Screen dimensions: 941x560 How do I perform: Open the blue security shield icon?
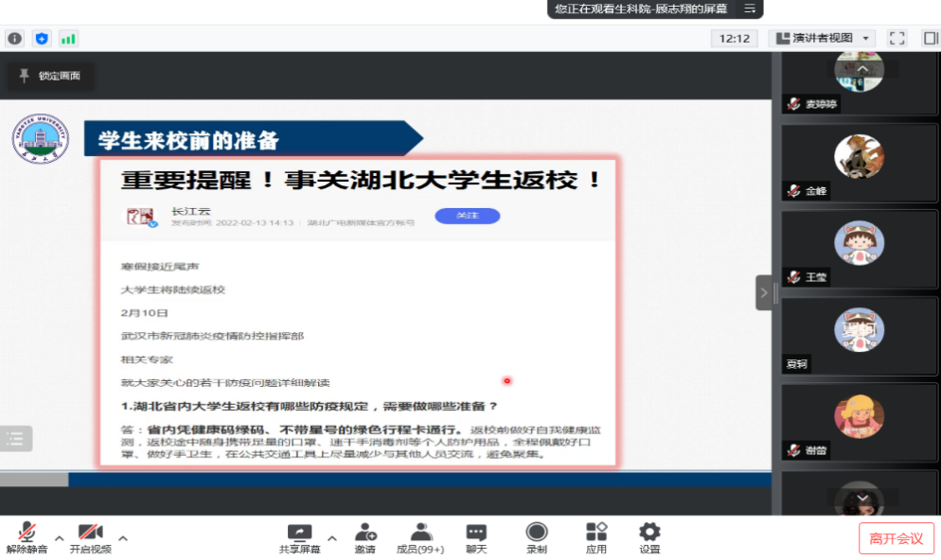41,39
